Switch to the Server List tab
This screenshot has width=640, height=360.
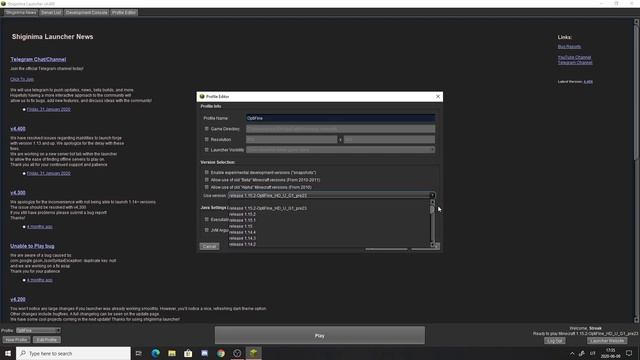[51, 13]
